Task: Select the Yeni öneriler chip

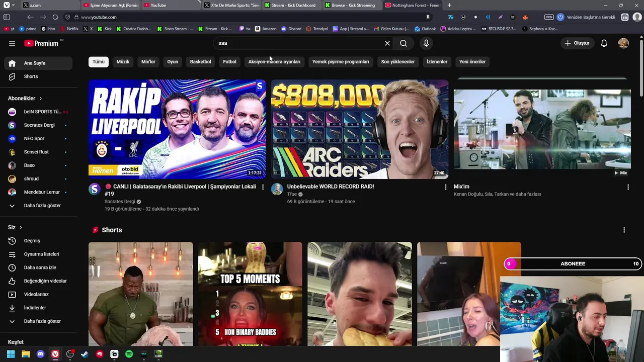Action: (472, 62)
